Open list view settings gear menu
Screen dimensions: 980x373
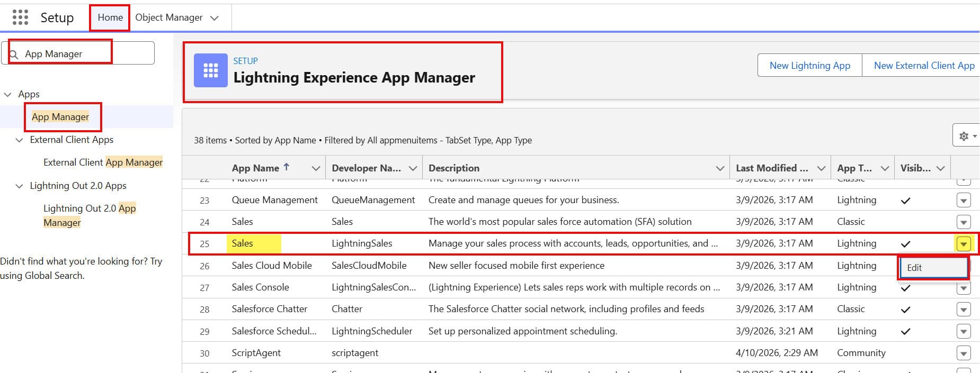[x=967, y=136]
